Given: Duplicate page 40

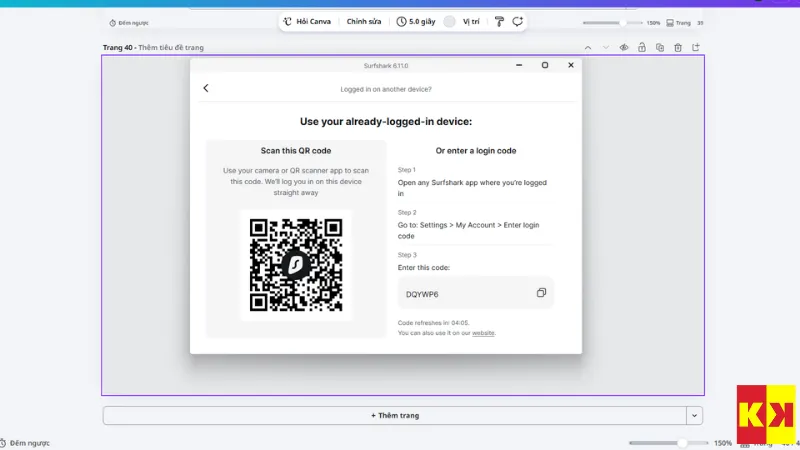Looking at the screenshot, I should tap(660, 47).
